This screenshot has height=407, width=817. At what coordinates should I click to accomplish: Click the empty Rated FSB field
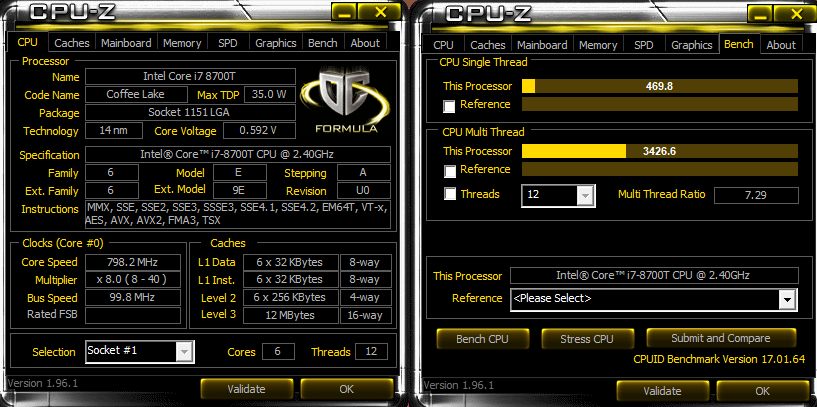point(133,315)
